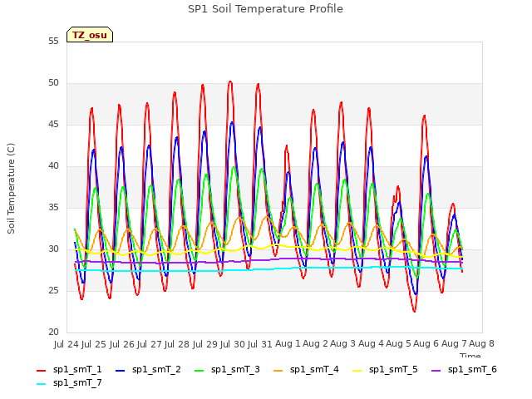Toggle the sp1_smT_2 legend label
Screen dimensions: 532x399
[x=156, y=369]
